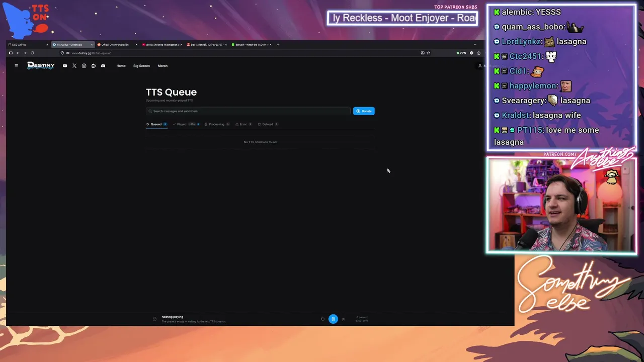
Task: Close the TTS Queue browser tab
Action: [92, 45]
